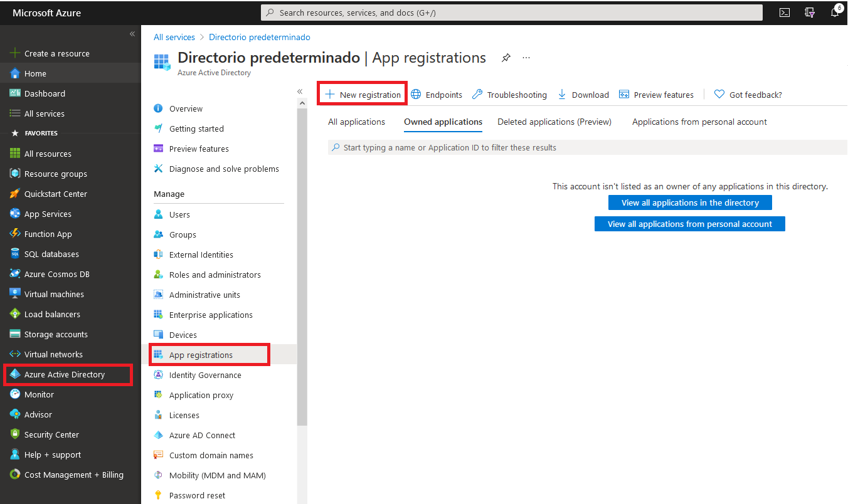Open the Endpoints panel
This screenshot has height=504, width=848.
pos(437,94)
